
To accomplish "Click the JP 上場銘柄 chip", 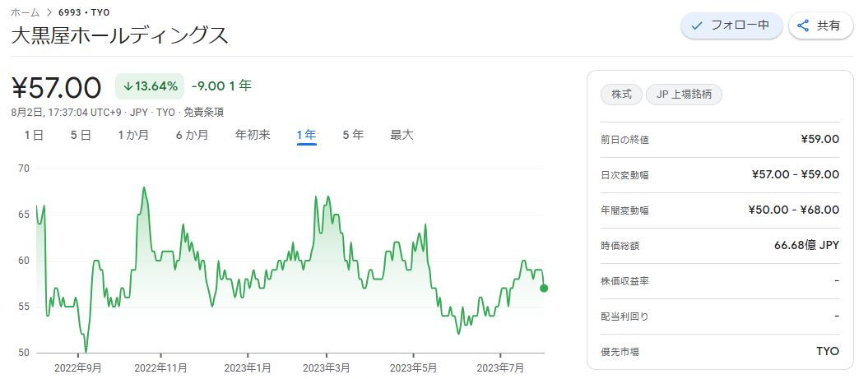I will click(684, 95).
